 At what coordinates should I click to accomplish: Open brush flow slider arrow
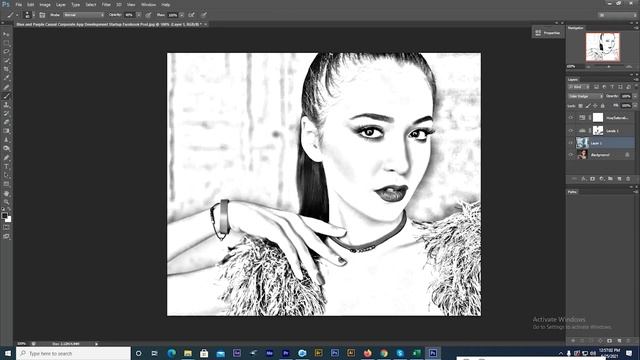tap(182, 15)
